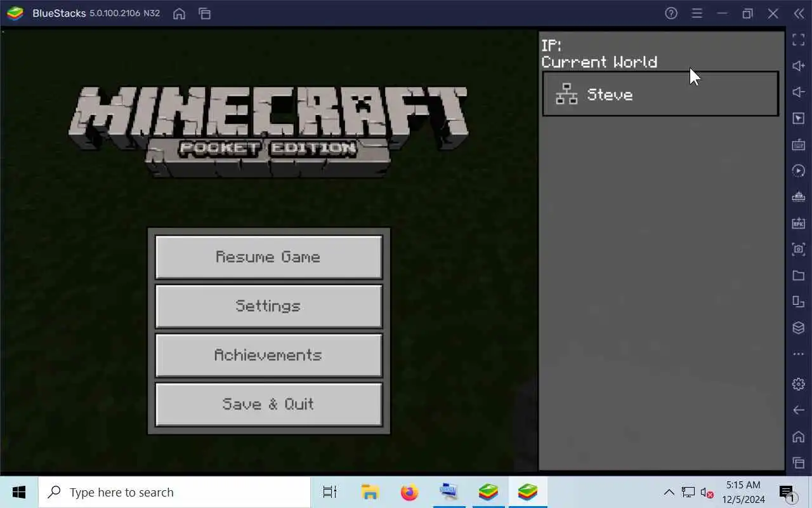Decrease volume in the BlueStacks sidebar
This screenshot has height=508, width=812.
pyautogui.click(x=799, y=92)
